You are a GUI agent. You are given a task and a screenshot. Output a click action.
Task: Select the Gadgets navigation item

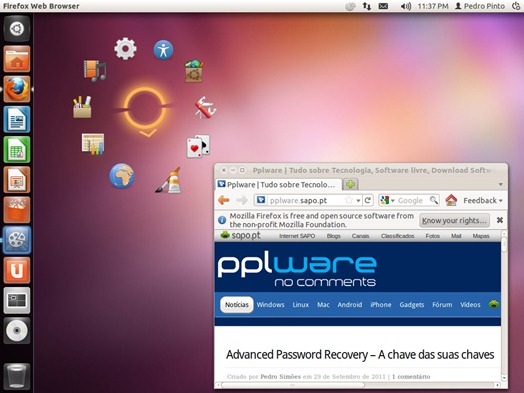click(411, 304)
